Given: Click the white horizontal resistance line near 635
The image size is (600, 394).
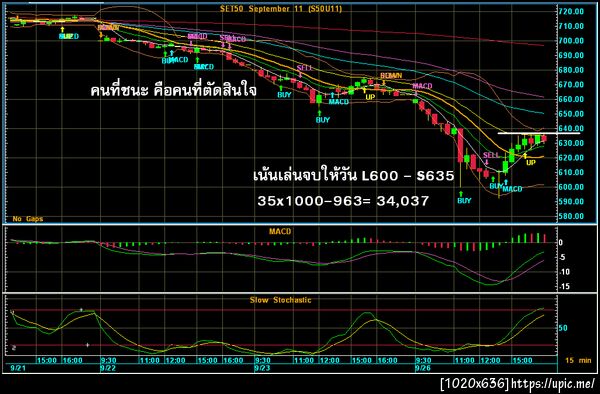Looking at the screenshot, I should point(538,133).
